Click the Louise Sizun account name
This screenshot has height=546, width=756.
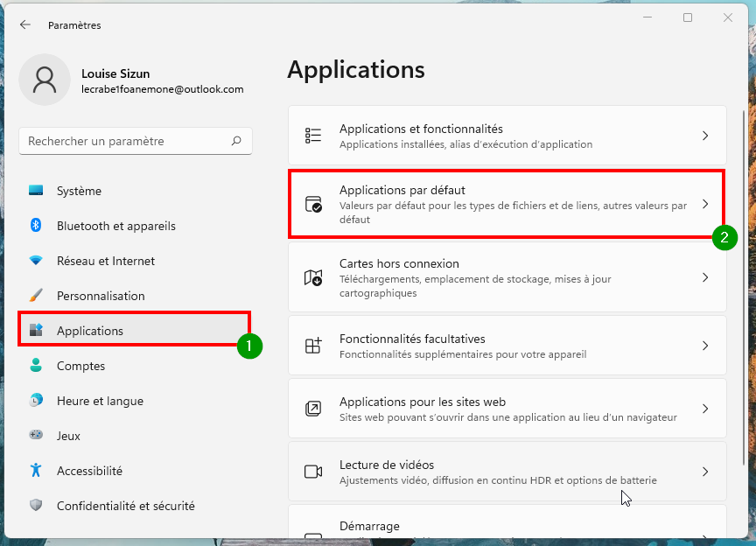point(115,73)
